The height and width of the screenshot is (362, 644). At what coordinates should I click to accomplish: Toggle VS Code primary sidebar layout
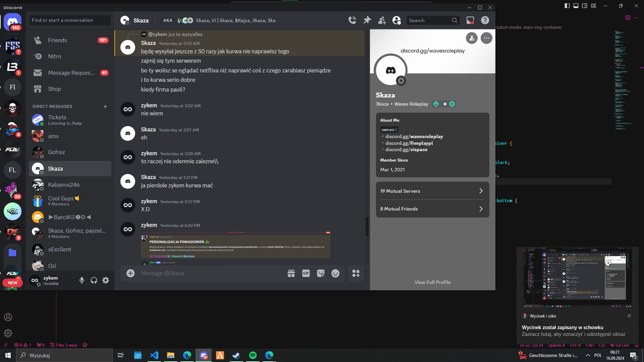[x=567, y=6]
